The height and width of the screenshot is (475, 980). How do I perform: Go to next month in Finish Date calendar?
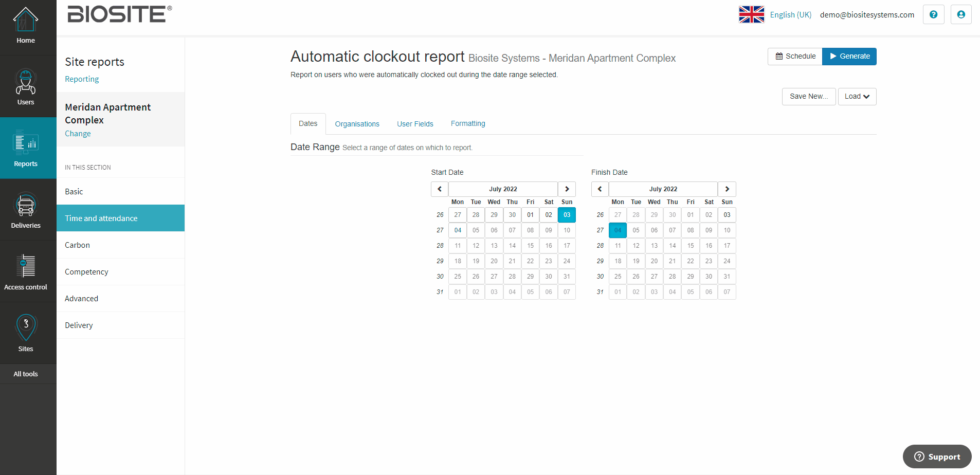(727, 189)
